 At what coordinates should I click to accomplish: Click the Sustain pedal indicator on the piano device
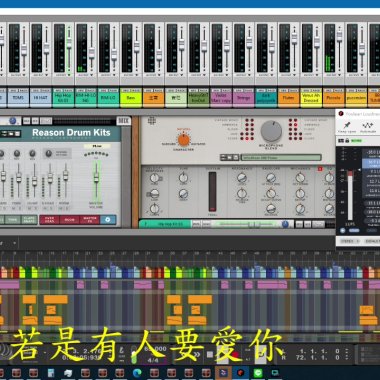[x=213, y=192]
